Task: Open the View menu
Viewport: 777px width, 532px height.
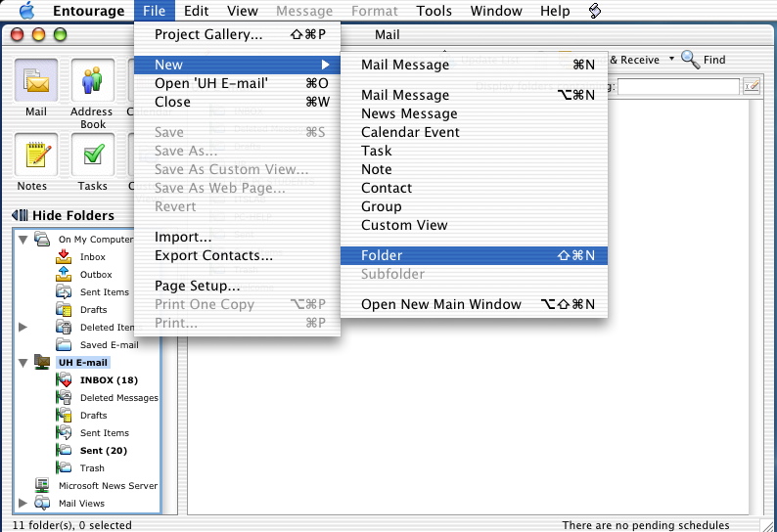Action: tap(243, 11)
